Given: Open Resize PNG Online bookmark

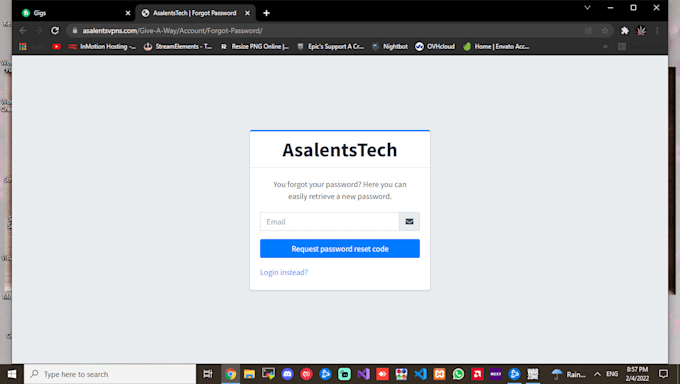Looking at the screenshot, I should tap(255, 46).
